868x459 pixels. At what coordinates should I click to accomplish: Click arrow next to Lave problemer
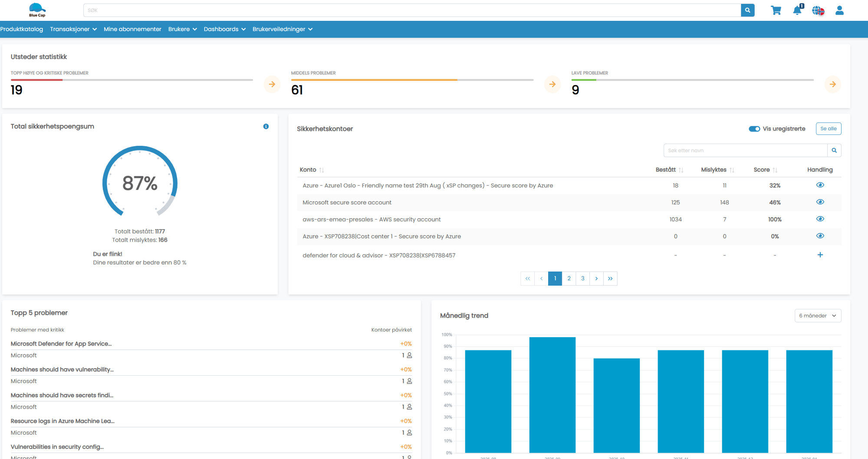pyautogui.click(x=832, y=84)
